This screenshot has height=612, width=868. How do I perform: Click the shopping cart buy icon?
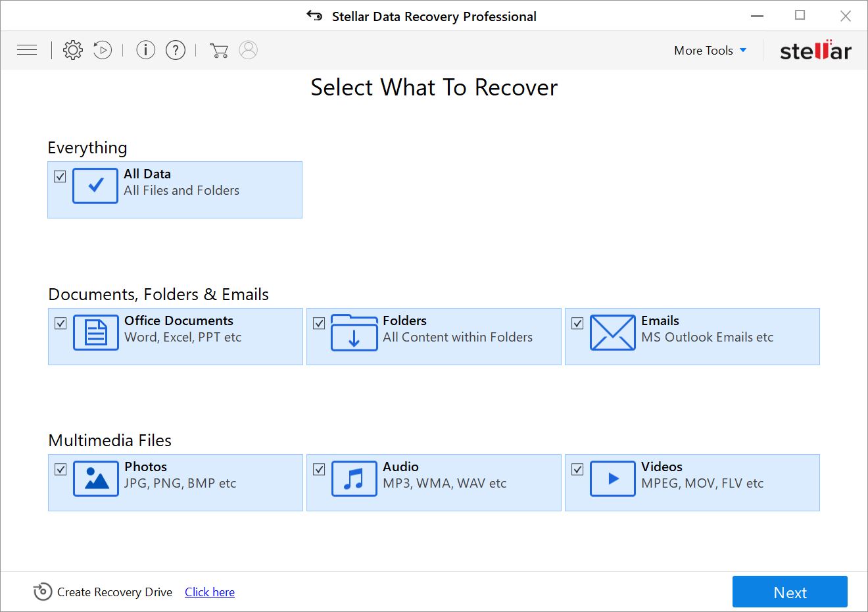[218, 50]
